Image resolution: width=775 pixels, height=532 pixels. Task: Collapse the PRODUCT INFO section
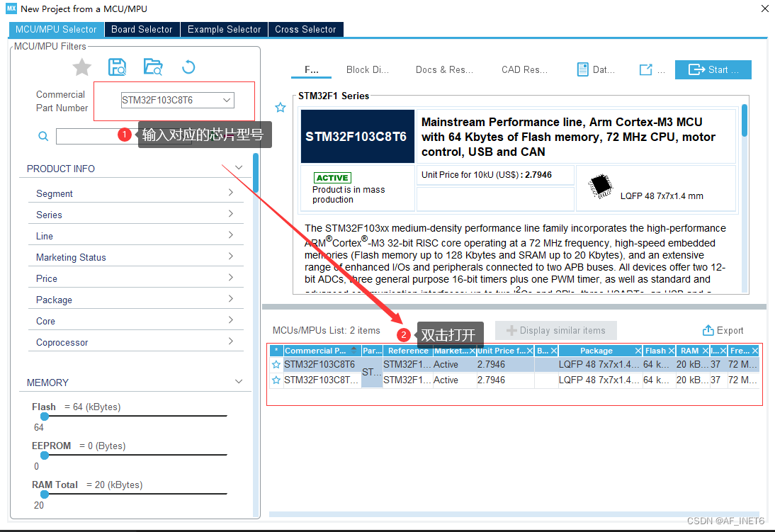[239, 168]
